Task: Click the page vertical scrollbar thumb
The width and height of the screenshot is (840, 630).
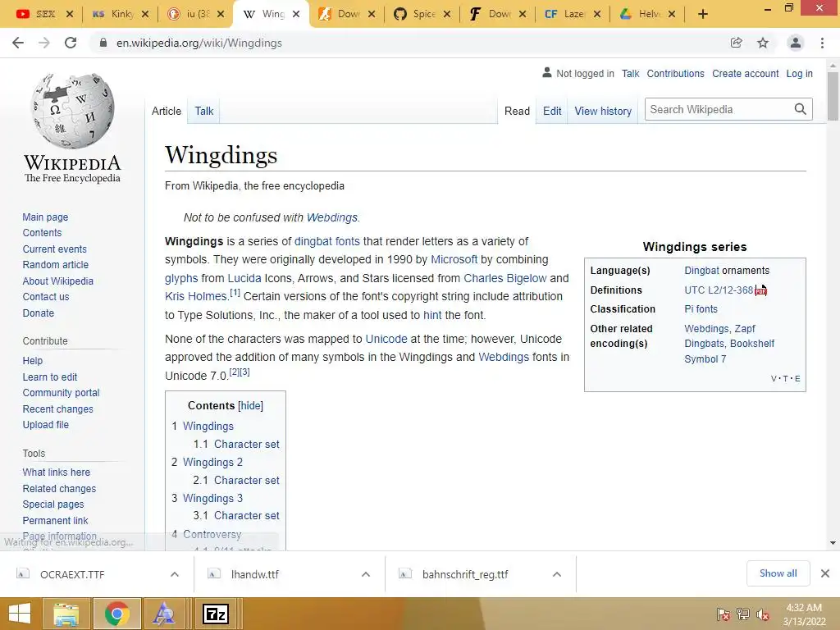Action: pos(833,95)
